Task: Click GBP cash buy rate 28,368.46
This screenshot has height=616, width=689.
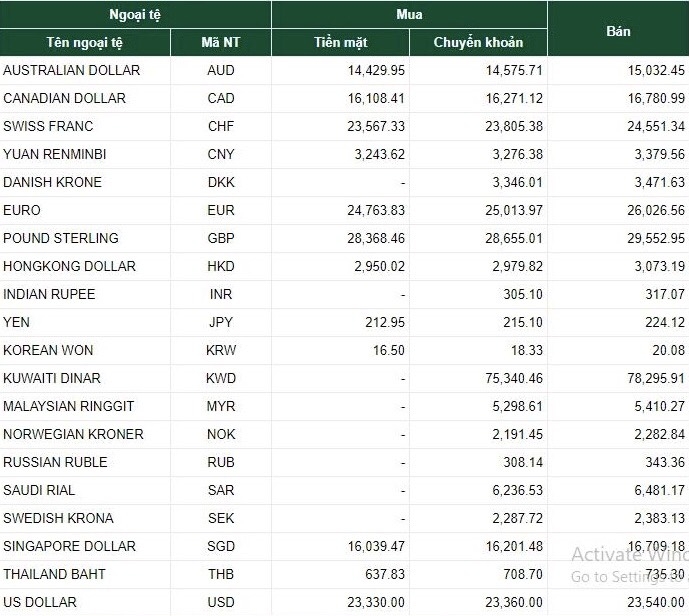Action: pos(376,239)
